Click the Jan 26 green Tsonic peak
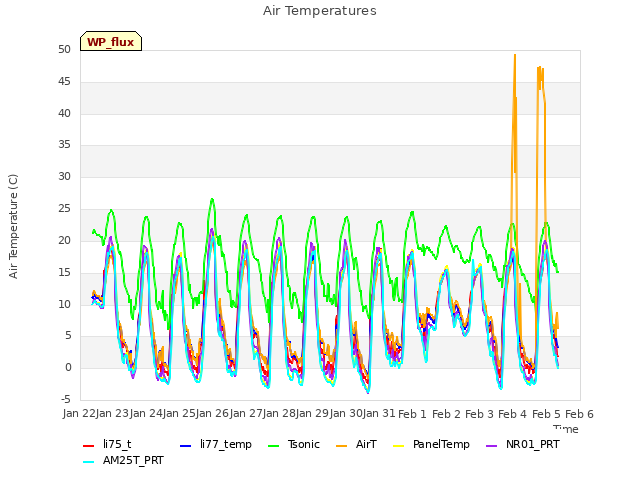This screenshot has height=480, width=640. (212, 199)
